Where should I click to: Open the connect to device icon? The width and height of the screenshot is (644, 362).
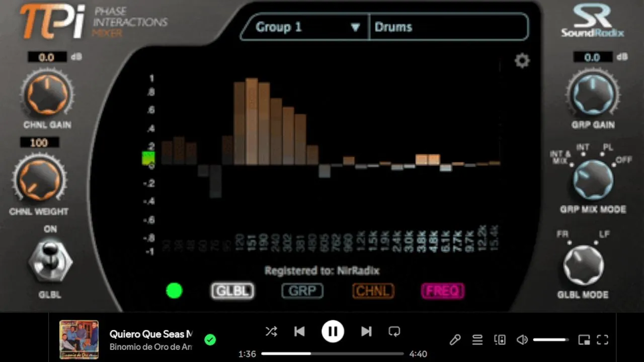coord(500,340)
